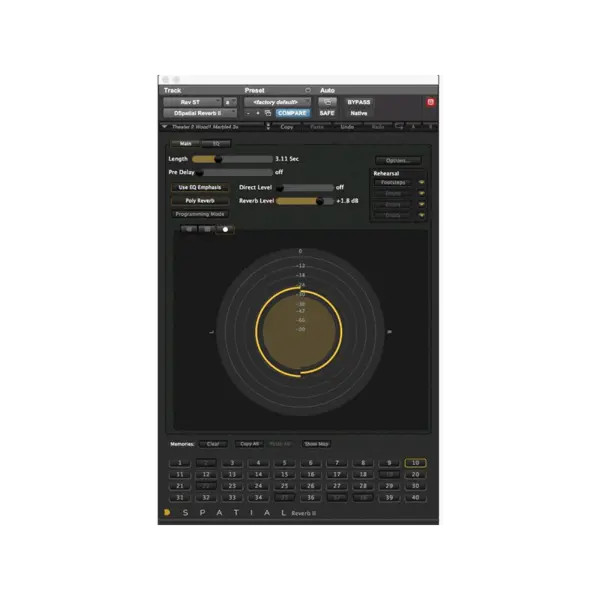This screenshot has width=600, height=600.
Task: Adjust the Reverb Level slider
Action: pyautogui.click(x=305, y=201)
